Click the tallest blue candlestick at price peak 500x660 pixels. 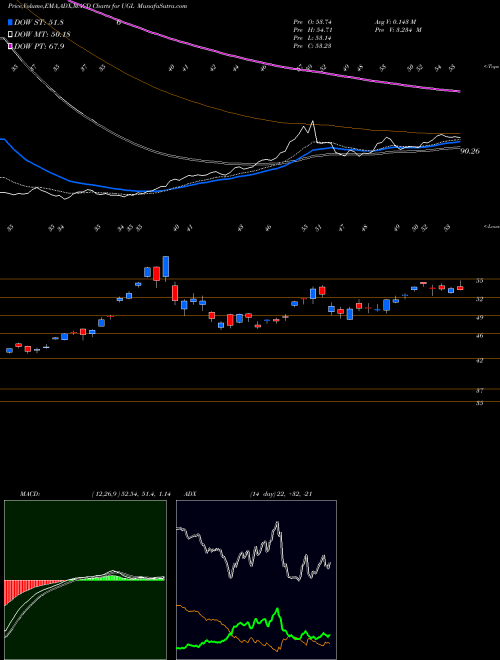[x=166, y=266]
